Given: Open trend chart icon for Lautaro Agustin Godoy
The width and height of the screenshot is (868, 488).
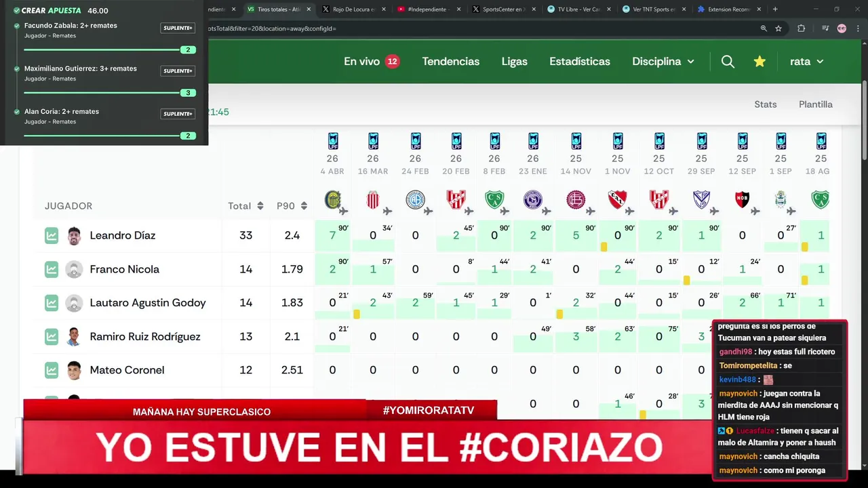Looking at the screenshot, I should (x=52, y=303).
